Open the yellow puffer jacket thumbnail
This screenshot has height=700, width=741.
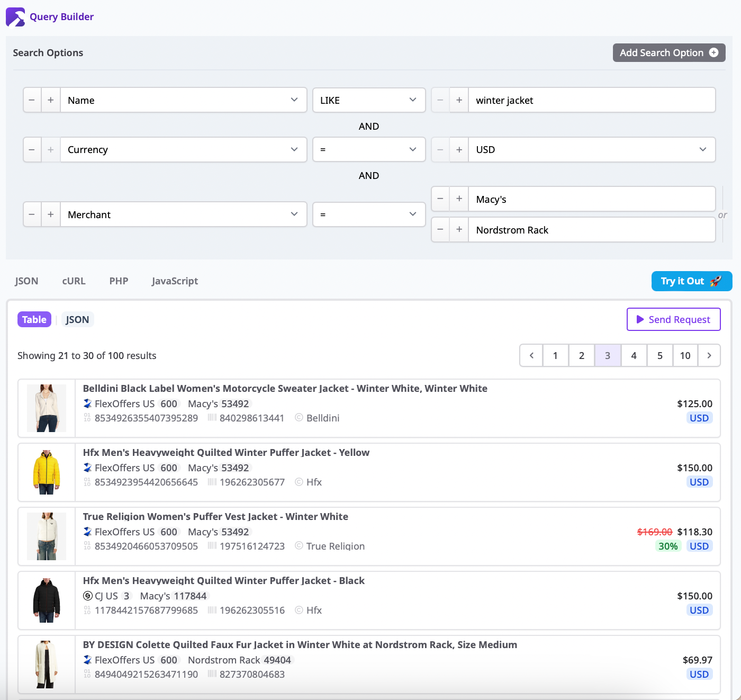point(47,472)
